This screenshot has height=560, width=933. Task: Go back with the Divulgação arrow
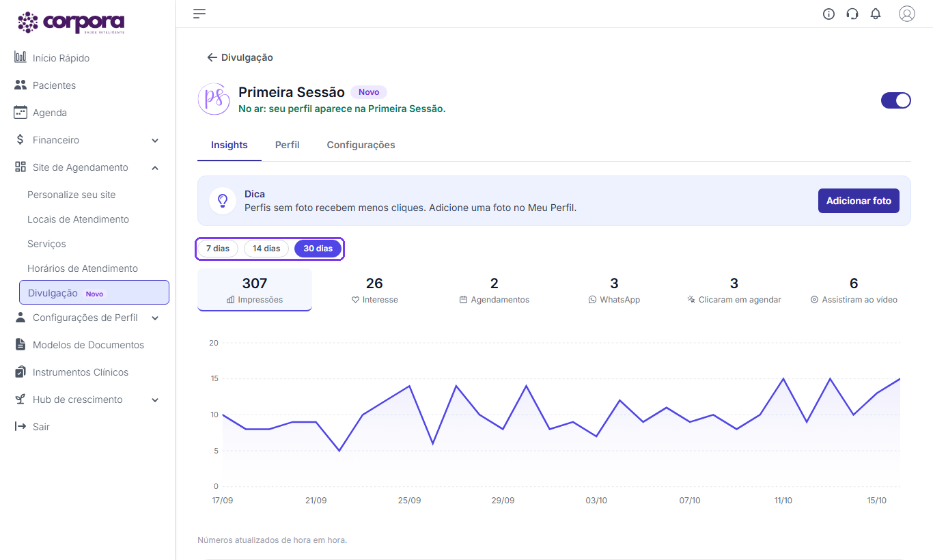click(x=212, y=57)
